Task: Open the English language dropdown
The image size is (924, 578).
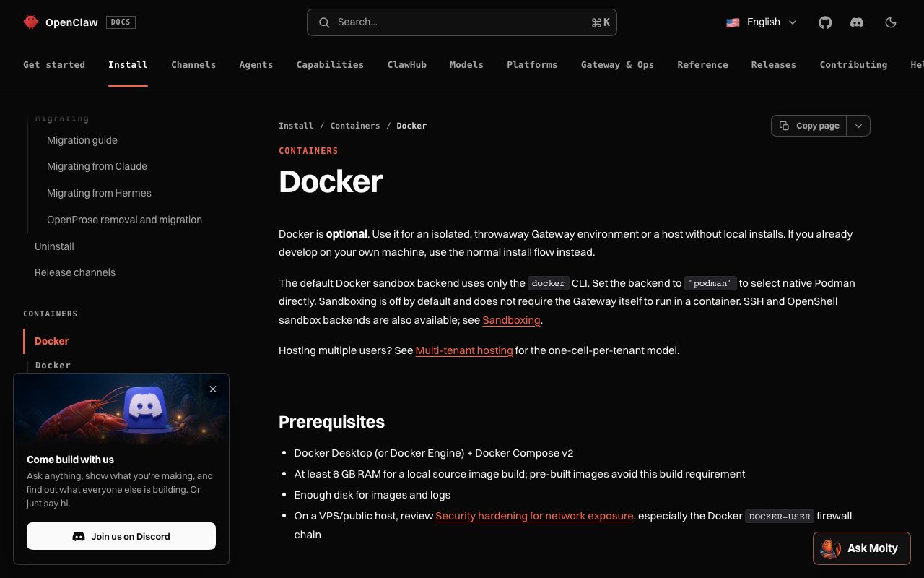Action: tap(762, 22)
